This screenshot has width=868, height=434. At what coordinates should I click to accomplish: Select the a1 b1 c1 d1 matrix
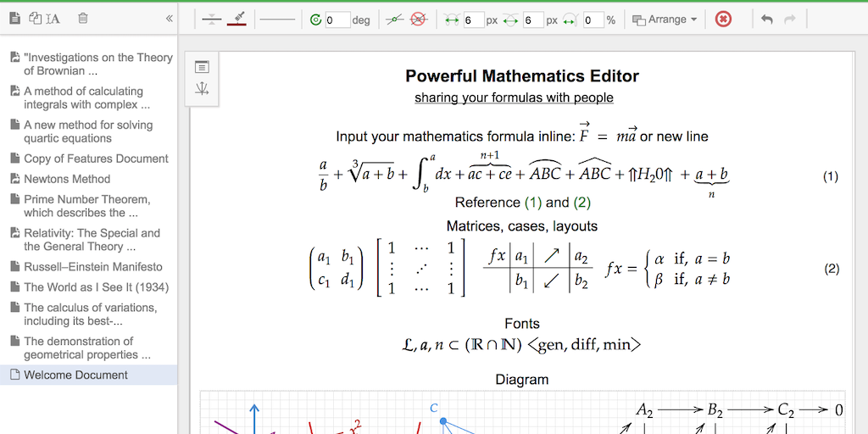click(336, 269)
